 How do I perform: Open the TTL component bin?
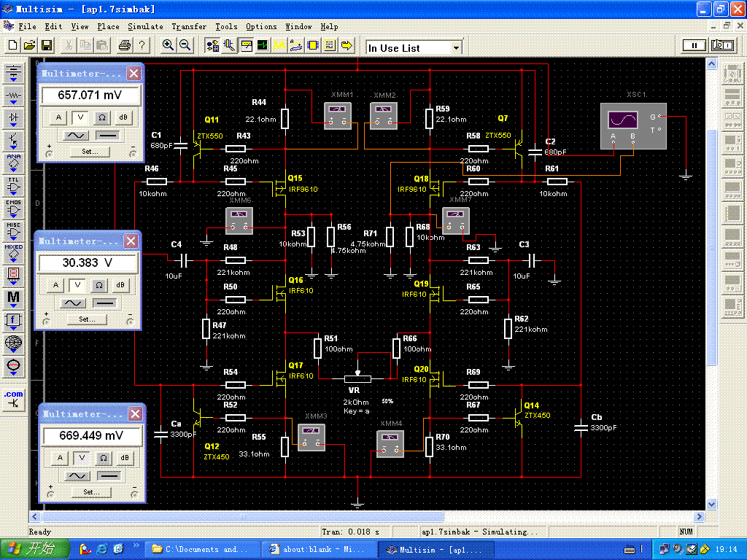[x=14, y=184]
